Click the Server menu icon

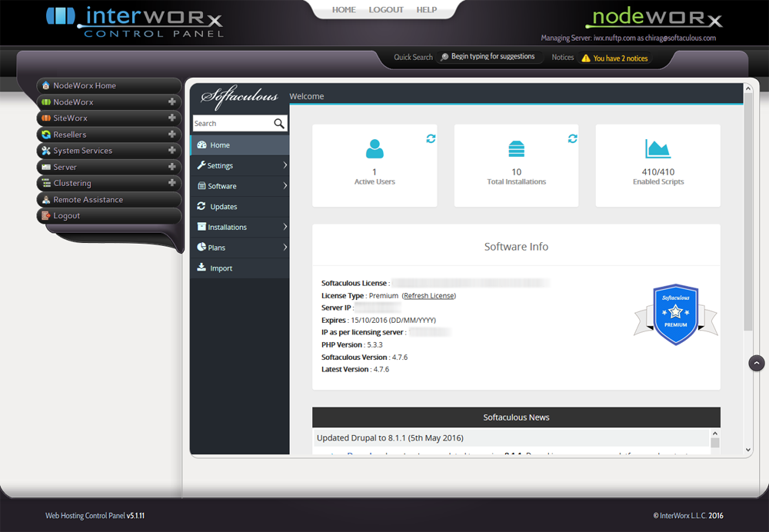46,167
